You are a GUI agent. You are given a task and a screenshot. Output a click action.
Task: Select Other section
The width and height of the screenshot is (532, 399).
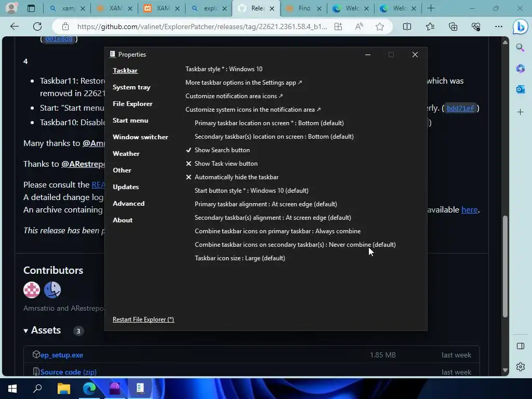(122, 170)
